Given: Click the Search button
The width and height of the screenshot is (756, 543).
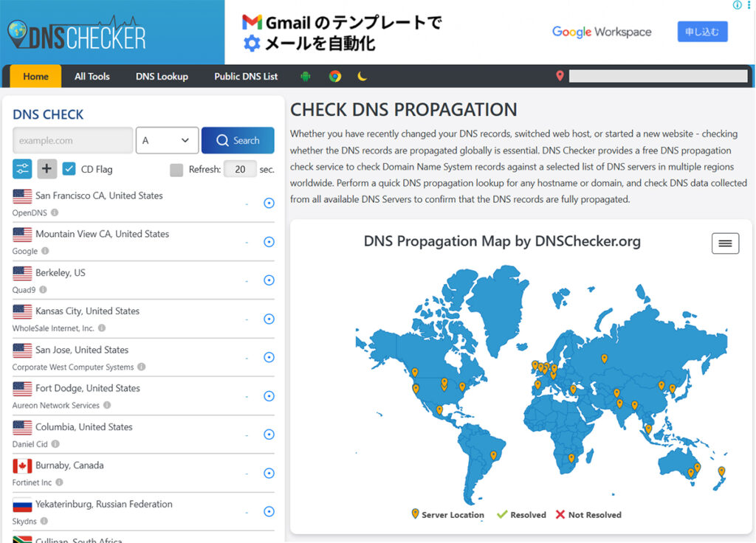Looking at the screenshot, I should [238, 140].
